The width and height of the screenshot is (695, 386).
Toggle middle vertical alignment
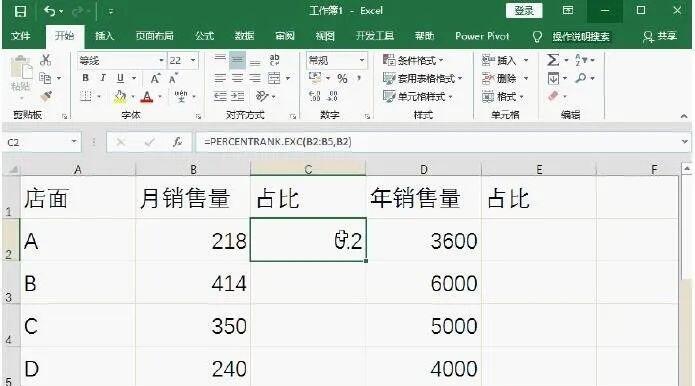[238, 60]
